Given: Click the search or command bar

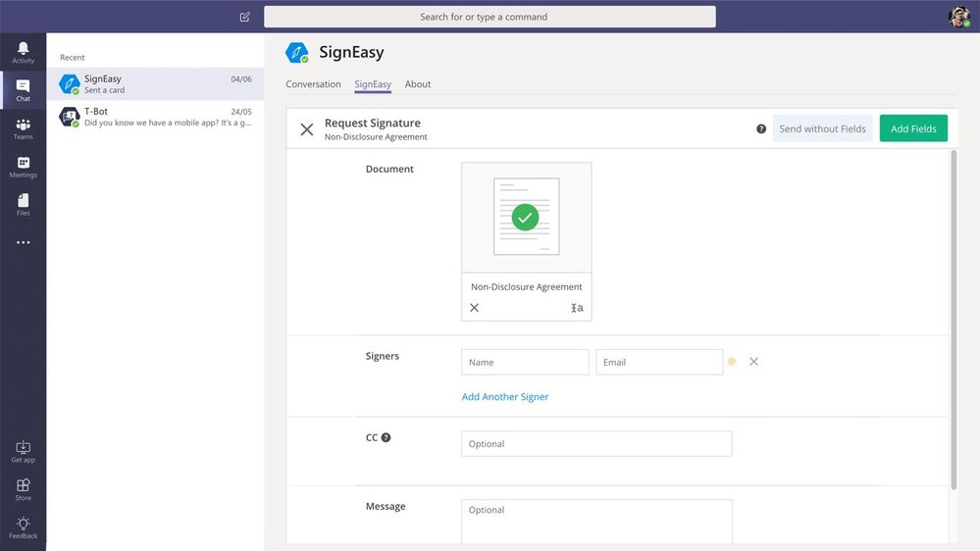Looking at the screenshot, I should click(x=490, y=17).
